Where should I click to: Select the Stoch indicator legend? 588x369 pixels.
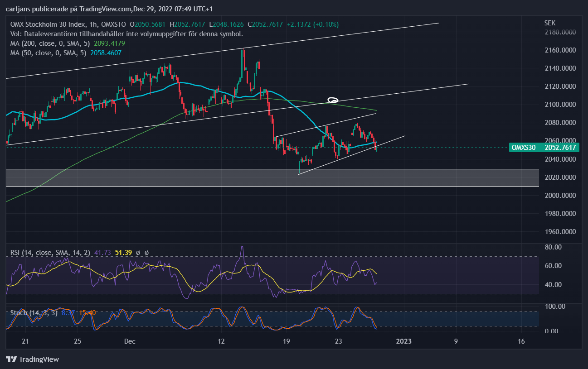53,312
